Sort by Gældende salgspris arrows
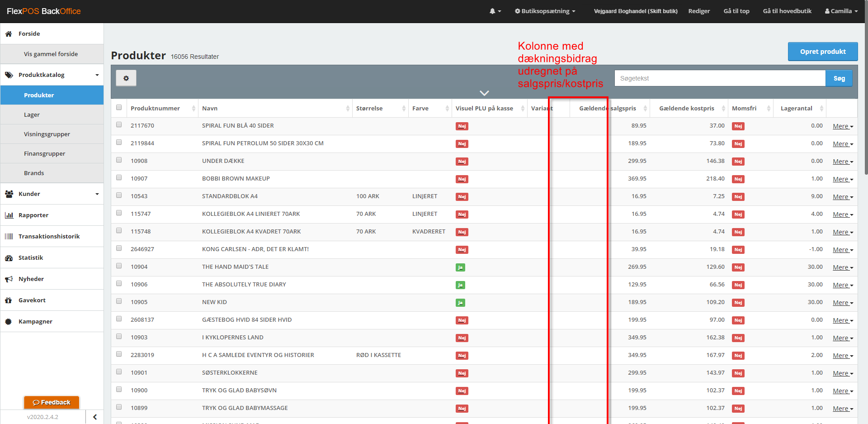Screen dimensions: 868x424 (645, 109)
